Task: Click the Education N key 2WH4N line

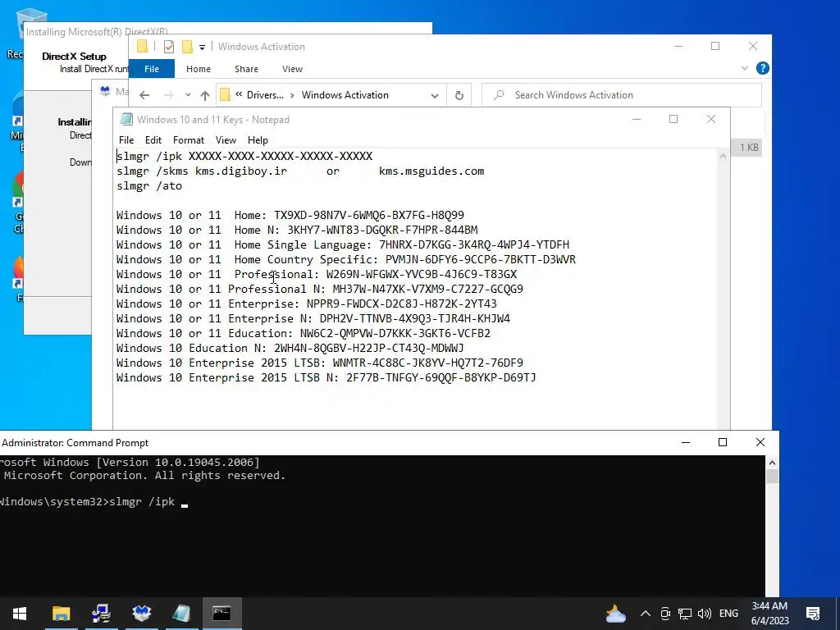Action: click(290, 348)
